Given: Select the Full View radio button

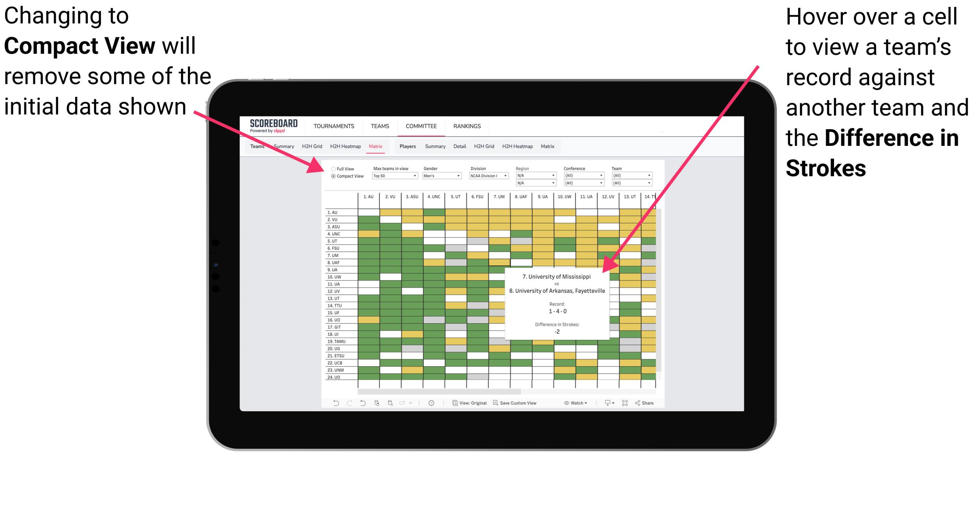Looking at the screenshot, I should (332, 170).
